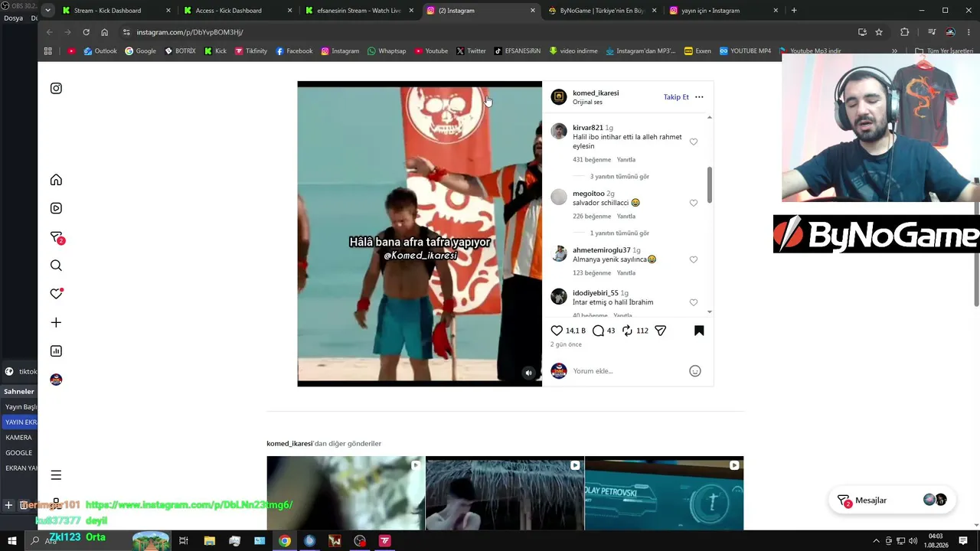
Task: Switch to Access - Kick Dashboard tab
Action: [x=238, y=11]
